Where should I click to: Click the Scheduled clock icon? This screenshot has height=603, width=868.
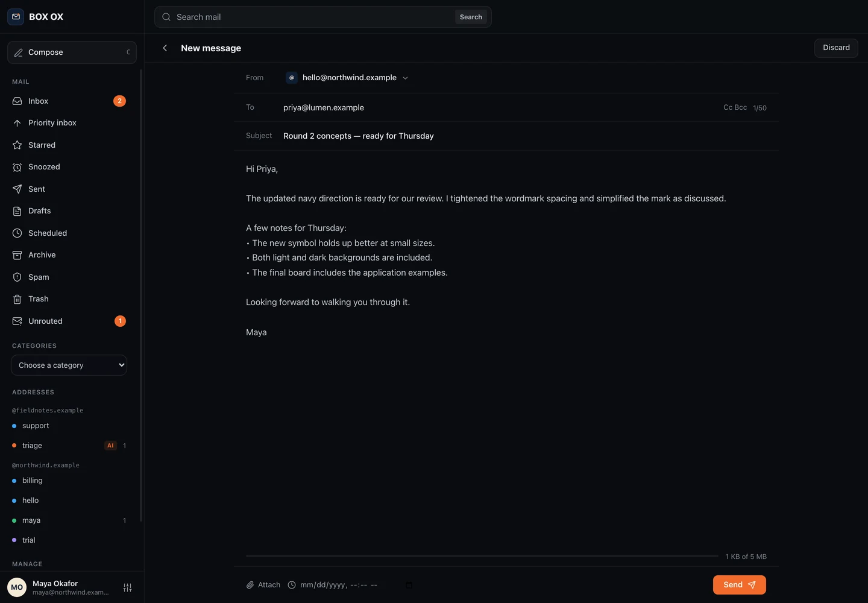coord(17,233)
